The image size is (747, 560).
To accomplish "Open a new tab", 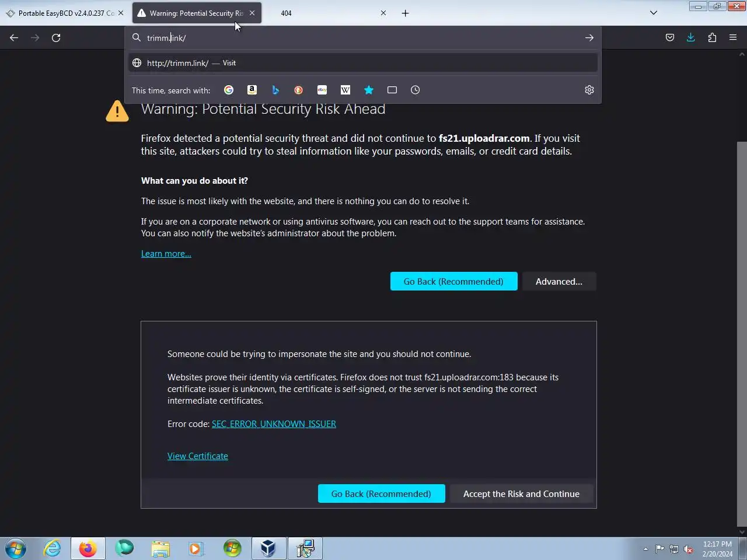I will (406, 13).
